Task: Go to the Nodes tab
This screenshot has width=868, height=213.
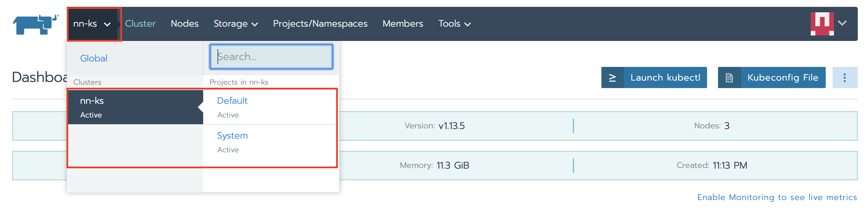Action: coord(184,24)
